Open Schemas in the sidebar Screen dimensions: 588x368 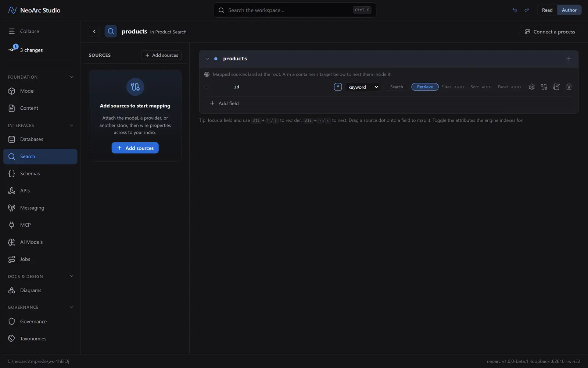40,173
